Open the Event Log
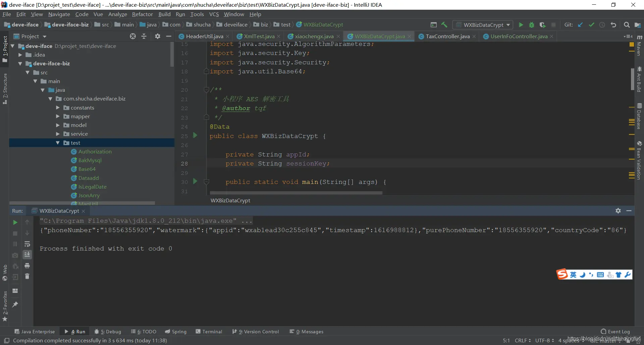 (615, 332)
